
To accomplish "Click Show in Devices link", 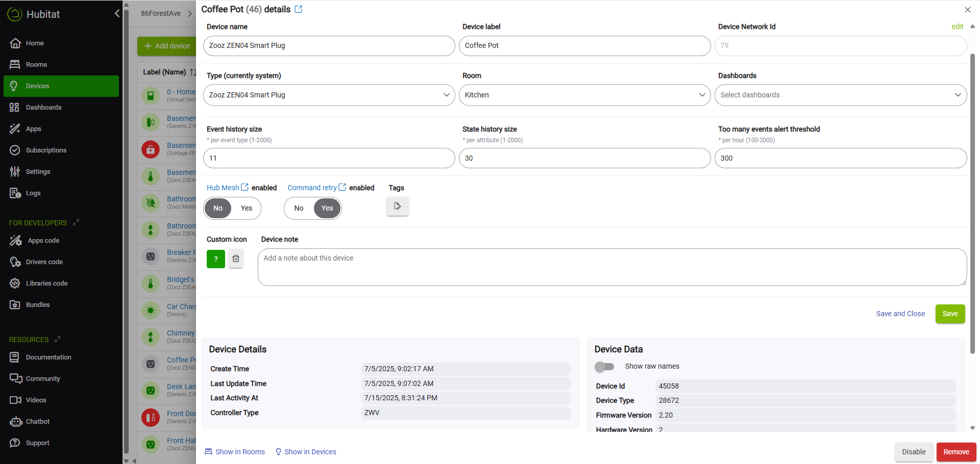I will click(x=306, y=452).
